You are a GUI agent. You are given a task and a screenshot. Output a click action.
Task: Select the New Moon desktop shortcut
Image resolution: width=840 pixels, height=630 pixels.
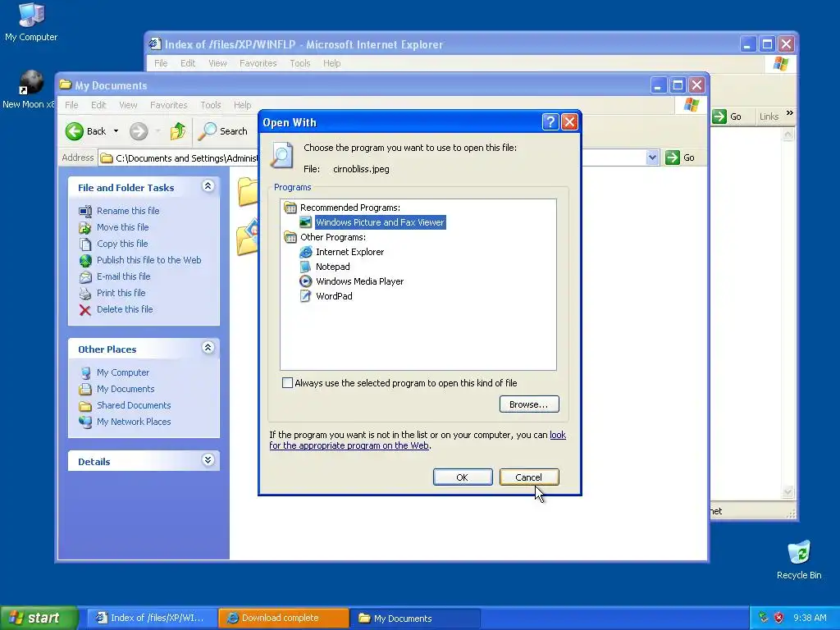[x=29, y=90]
